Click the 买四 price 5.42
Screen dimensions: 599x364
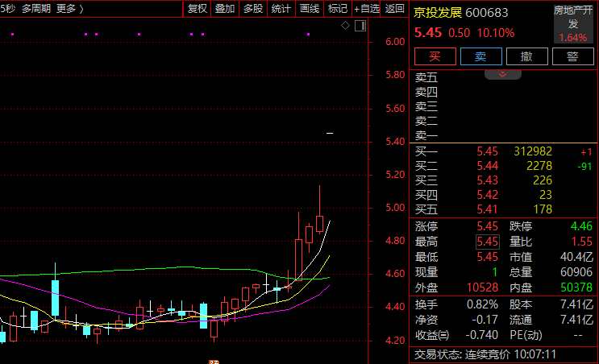[x=487, y=195]
